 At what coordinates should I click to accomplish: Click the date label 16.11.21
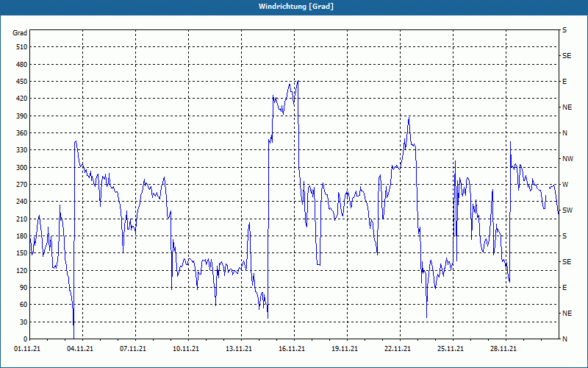(292, 349)
